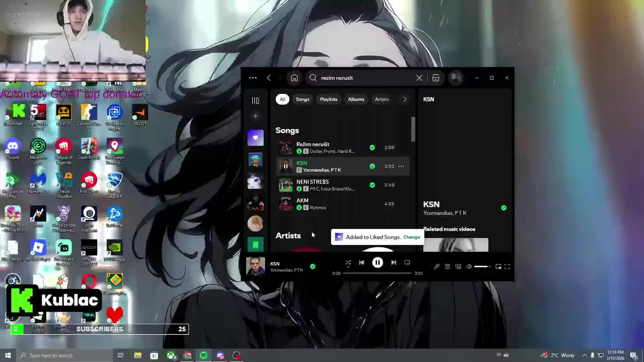
Task: Toggle liked checkmark on Režim nerušit row
Action: (372, 147)
